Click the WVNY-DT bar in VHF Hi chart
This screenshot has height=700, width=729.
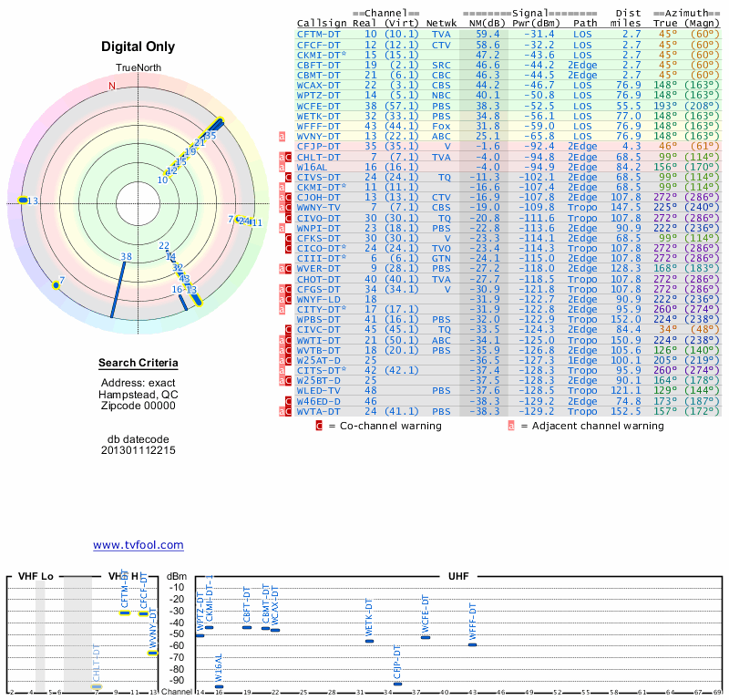pos(153,653)
